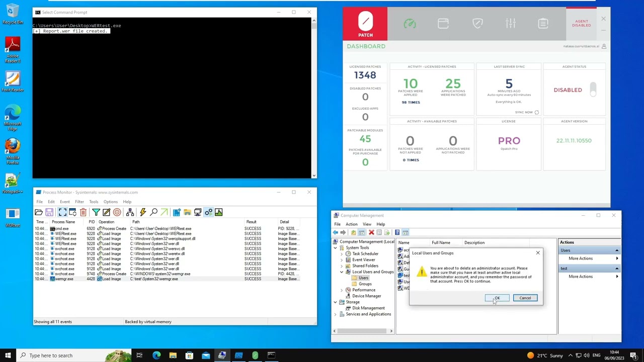Click Jump To green arrow icon
This screenshot has width=644, height=362.
[164, 212]
